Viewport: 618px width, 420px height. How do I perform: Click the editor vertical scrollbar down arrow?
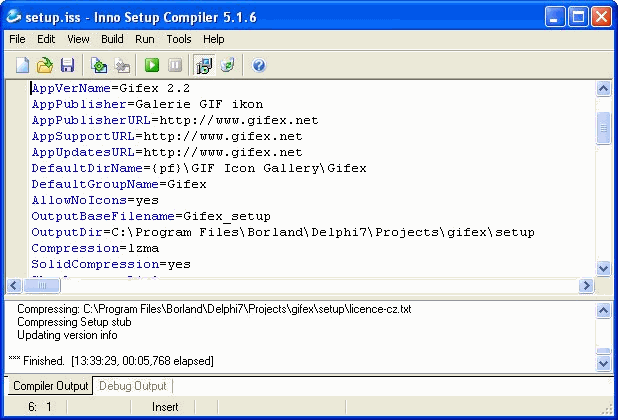pyautogui.click(x=603, y=269)
